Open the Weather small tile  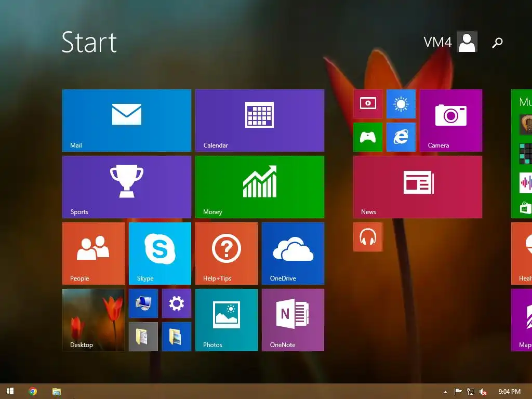click(x=401, y=104)
